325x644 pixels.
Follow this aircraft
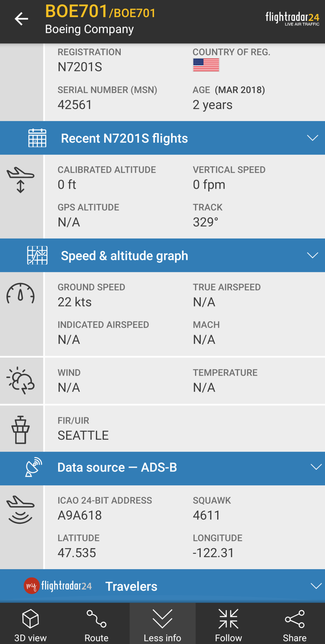pos(228,624)
